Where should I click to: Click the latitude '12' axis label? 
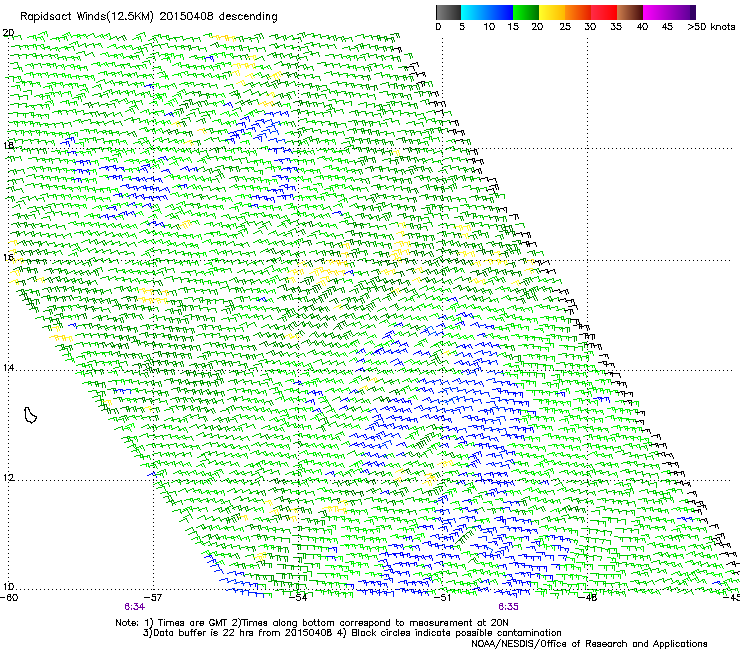(8, 477)
